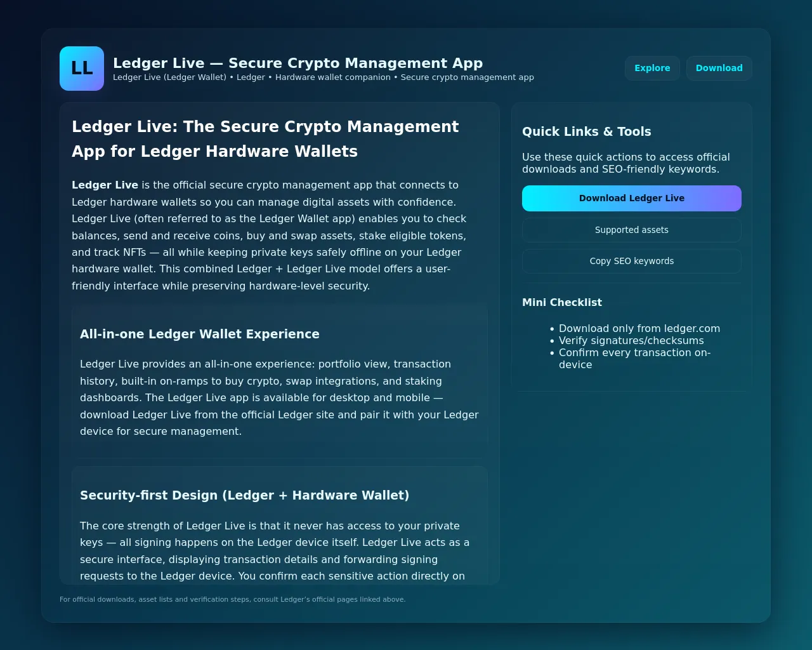
Task: Click the footer note about official downloads
Action: pos(233,599)
